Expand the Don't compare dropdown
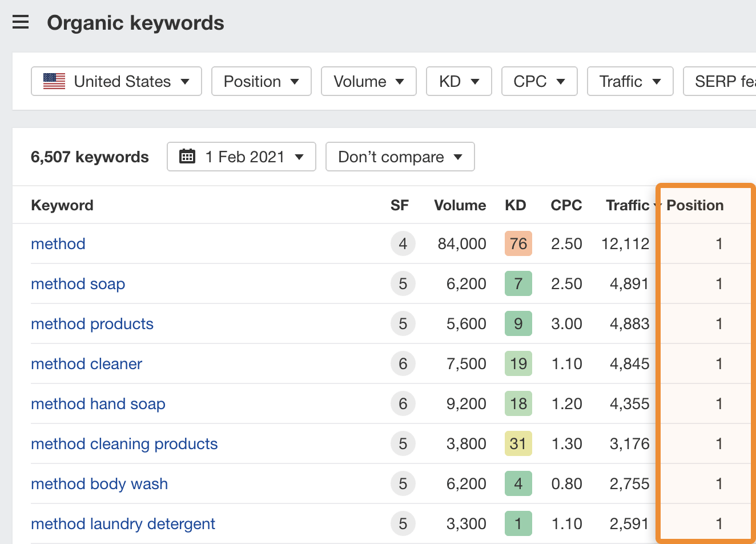 point(400,156)
